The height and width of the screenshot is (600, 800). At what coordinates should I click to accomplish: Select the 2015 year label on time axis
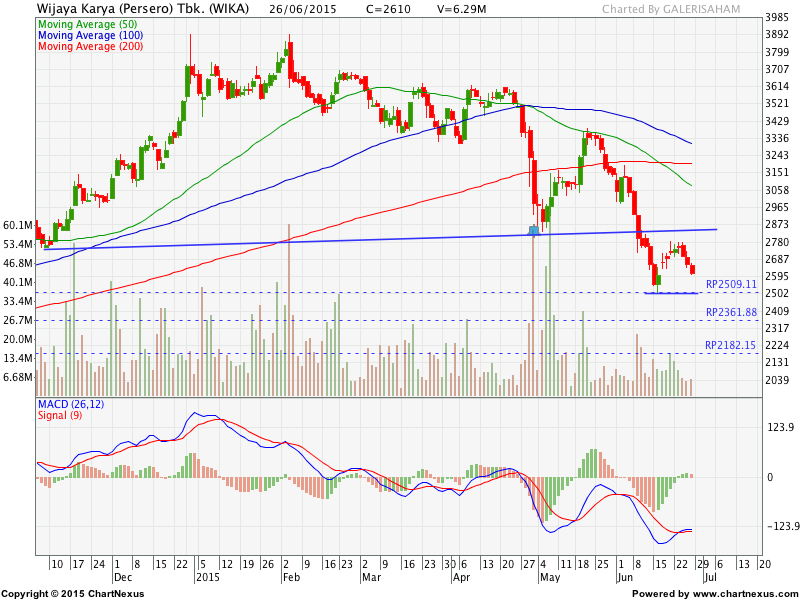(x=207, y=578)
